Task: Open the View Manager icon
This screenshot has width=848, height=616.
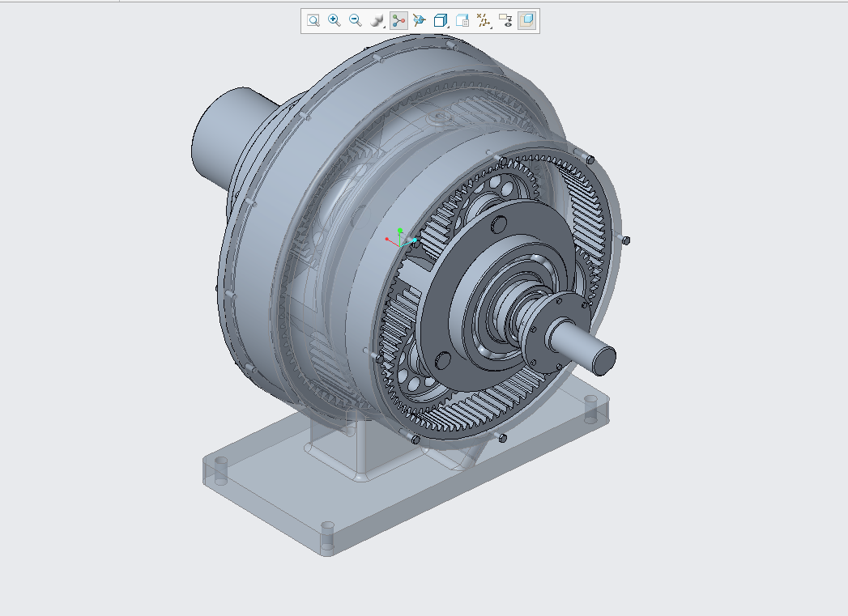Action: [x=462, y=20]
